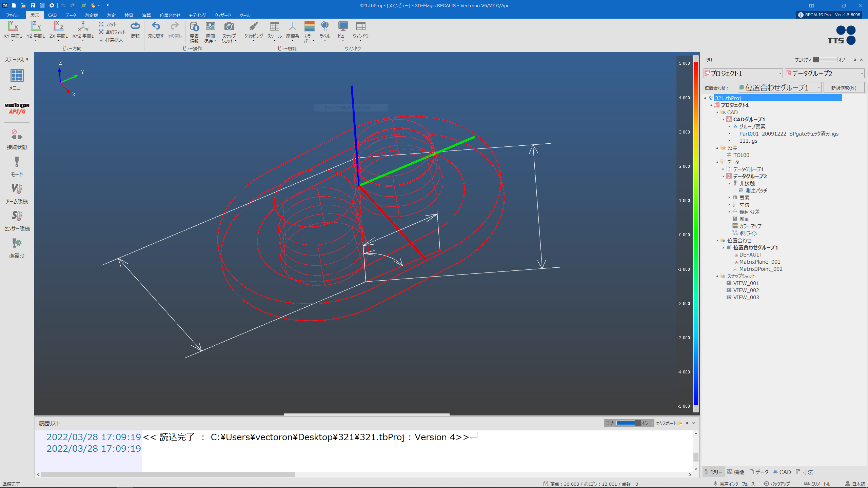The width and height of the screenshot is (868, 488).
Task: Switch to the モデリング ribbon tab
Action: click(x=197, y=15)
